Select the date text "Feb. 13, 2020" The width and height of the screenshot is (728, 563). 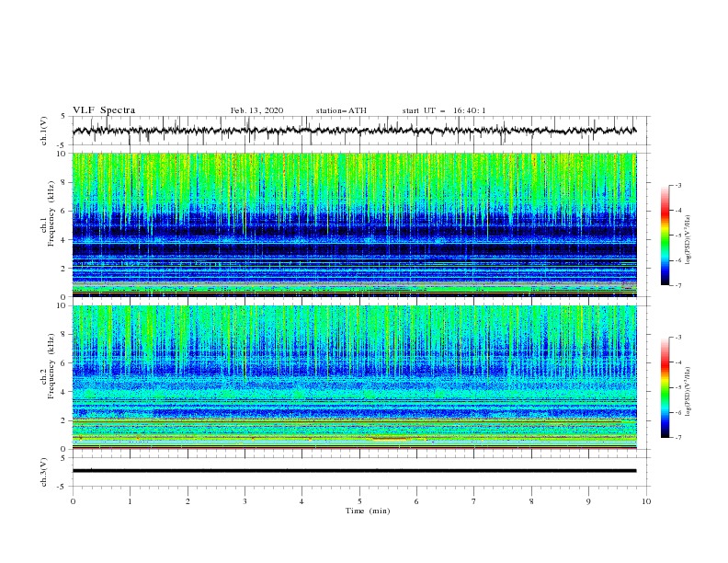pos(256,110)
